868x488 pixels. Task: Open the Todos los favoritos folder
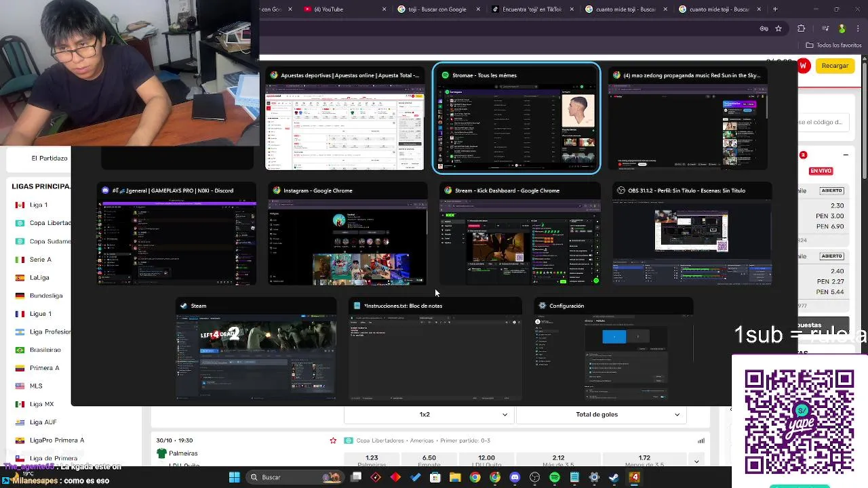tap(833, 45)
